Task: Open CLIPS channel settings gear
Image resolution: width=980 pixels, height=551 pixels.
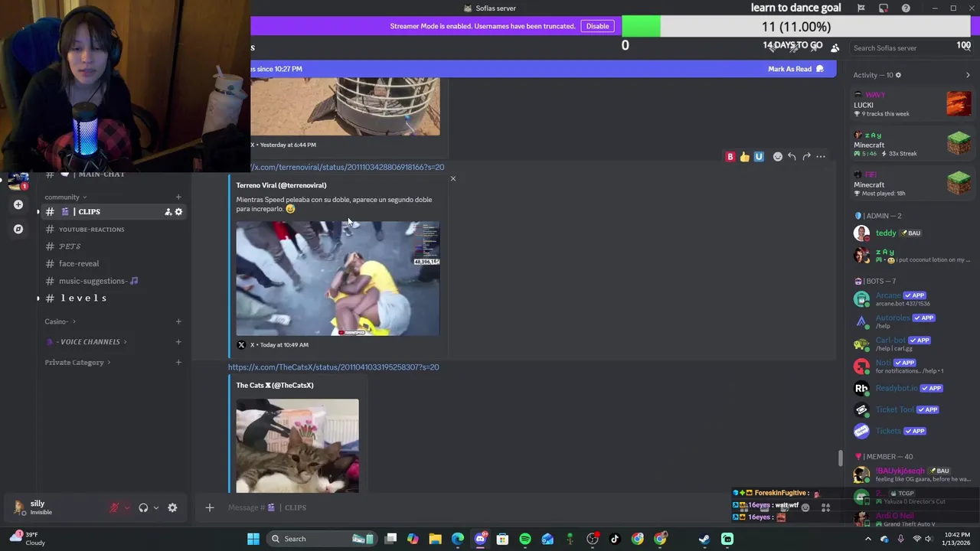Action: point(178,212)
